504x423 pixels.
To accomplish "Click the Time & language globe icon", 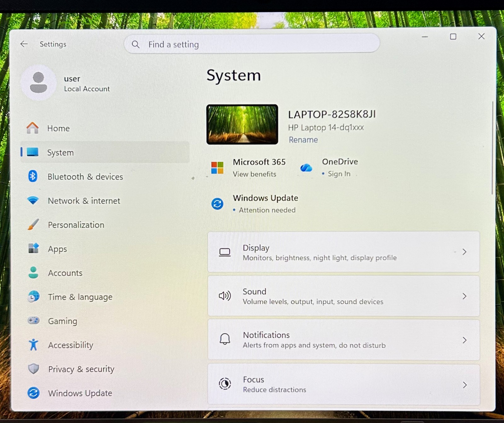I will [34, 296].
